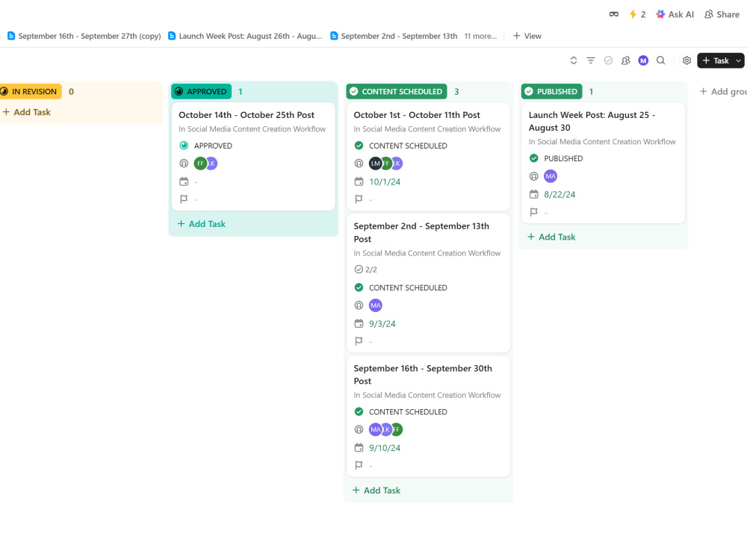Click the PUBLISHED column header label
This screenshot has width=747, height=560.
552,91
